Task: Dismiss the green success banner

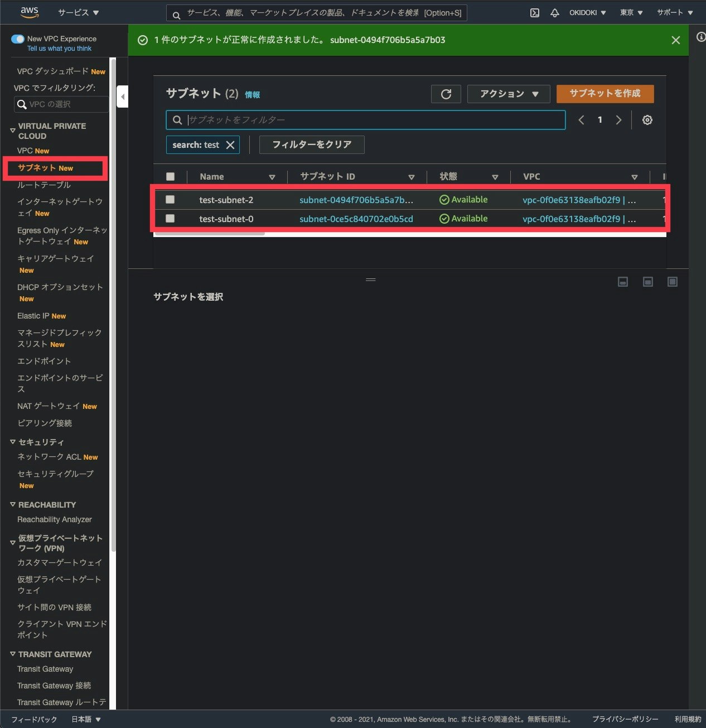Action: pos(675,40)
